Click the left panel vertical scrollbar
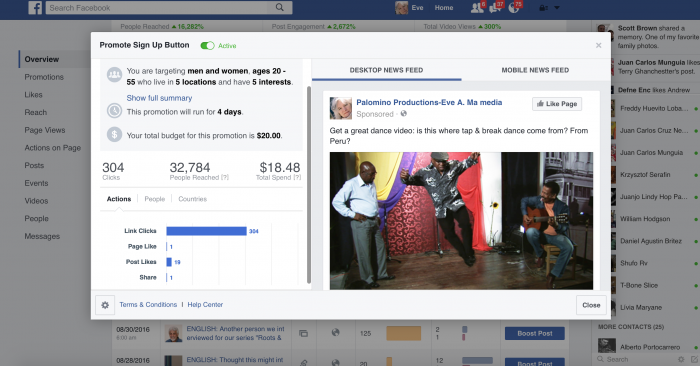Viewport: 700px width, 366px height. click(308, 185)
